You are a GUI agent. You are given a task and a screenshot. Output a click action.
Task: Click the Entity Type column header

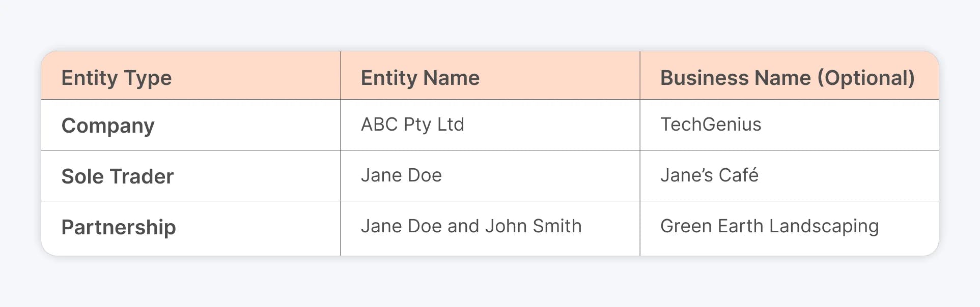[117, 78]
